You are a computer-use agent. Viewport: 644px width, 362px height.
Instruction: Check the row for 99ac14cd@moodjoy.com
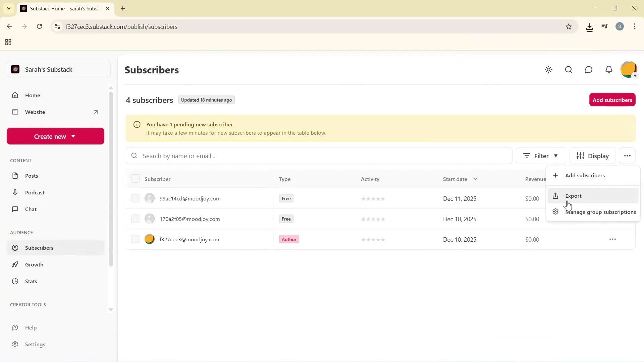pyautogui.click(x=135, y=198)
